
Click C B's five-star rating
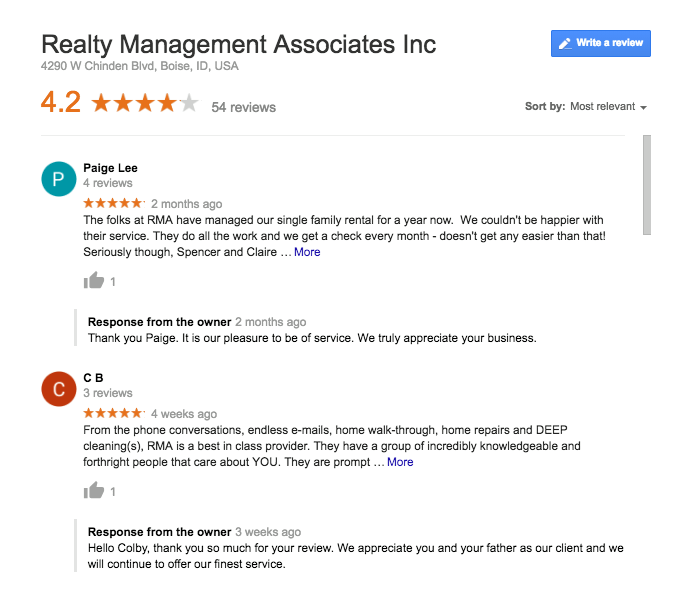(114, 413)
